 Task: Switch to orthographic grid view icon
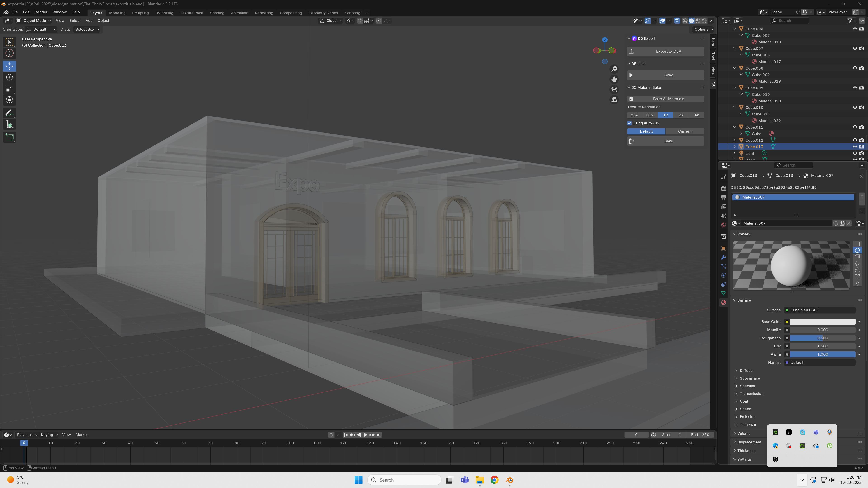click(x=614, y=100)
